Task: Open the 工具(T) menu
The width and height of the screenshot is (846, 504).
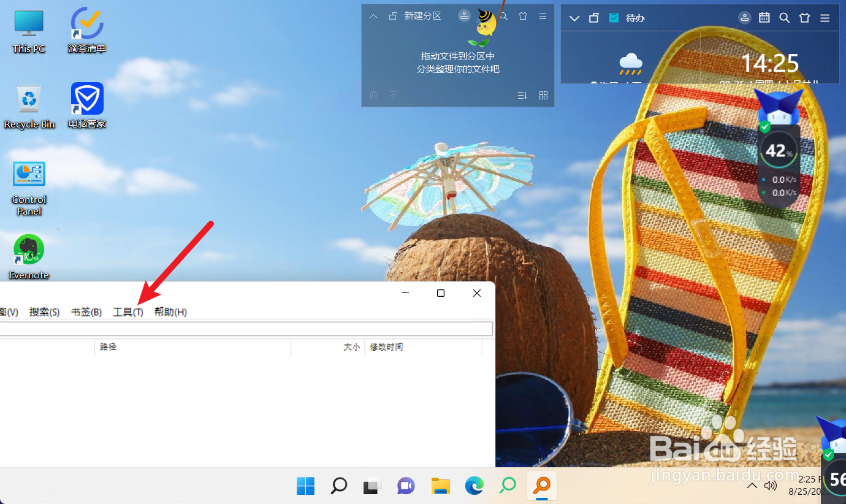Action: [x=128, y=312]
